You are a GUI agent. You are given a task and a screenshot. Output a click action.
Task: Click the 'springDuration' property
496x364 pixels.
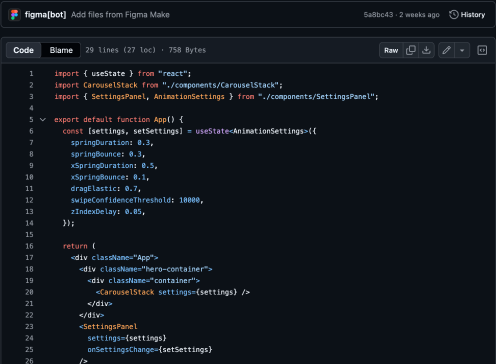point(100,143)
